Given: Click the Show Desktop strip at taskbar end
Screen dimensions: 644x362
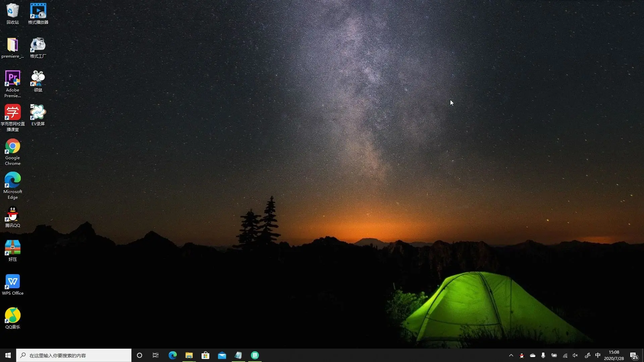Looking at the screenshot, I should tap(643, 355).
